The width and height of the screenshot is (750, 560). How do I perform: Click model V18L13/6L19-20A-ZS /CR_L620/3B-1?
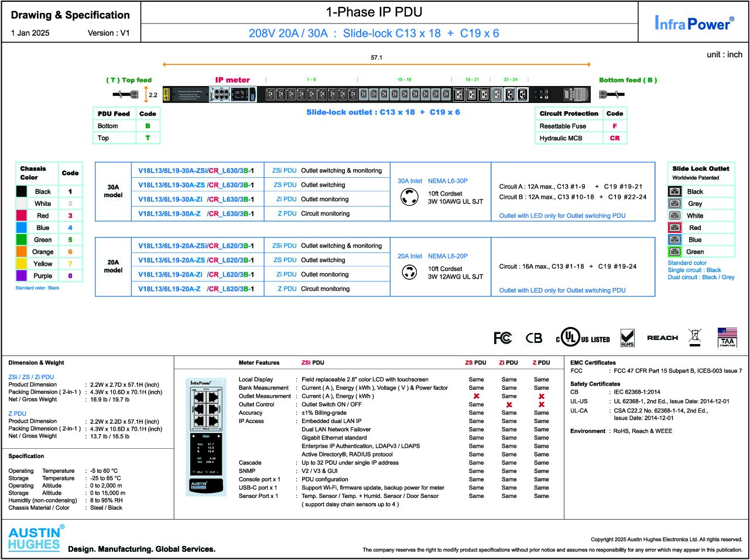click(196, 260)
